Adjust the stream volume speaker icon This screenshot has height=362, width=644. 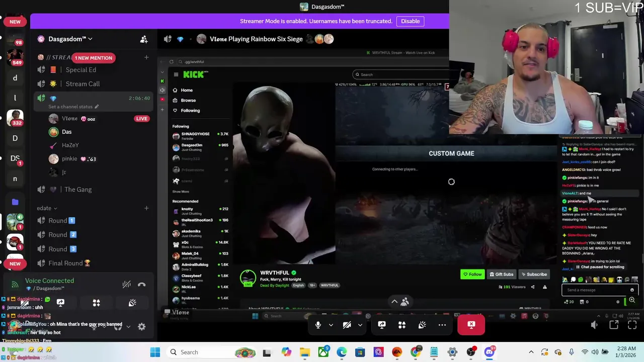pyautogui.click(x=594, y=325)
